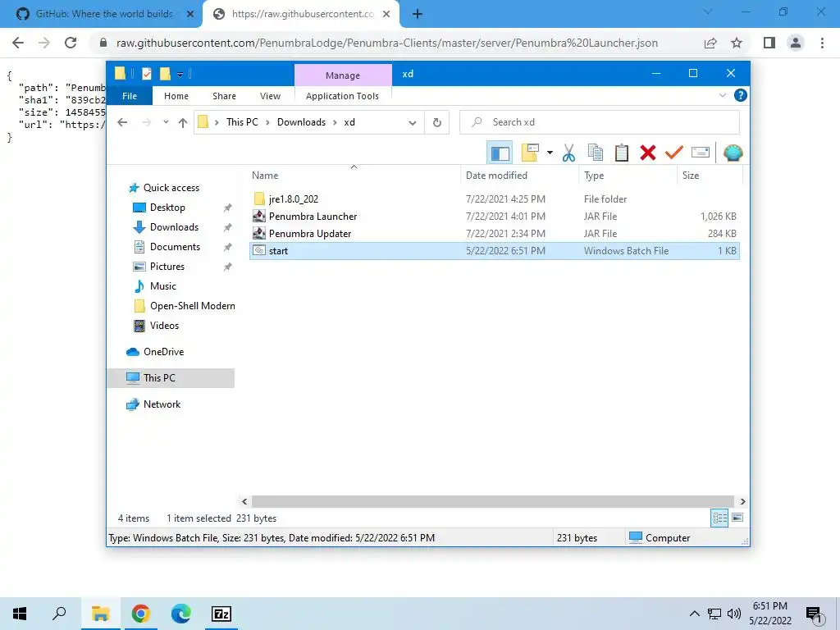The image size is (840, 630).
Task: Expand the ribbon with the chevron
Action: (722, 95)
